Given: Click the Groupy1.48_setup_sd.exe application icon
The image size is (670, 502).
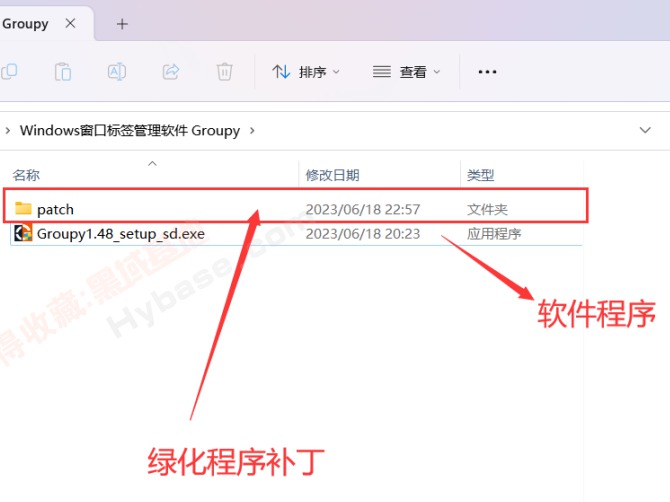Looking at the screenshot, I should tap(23, 233).
